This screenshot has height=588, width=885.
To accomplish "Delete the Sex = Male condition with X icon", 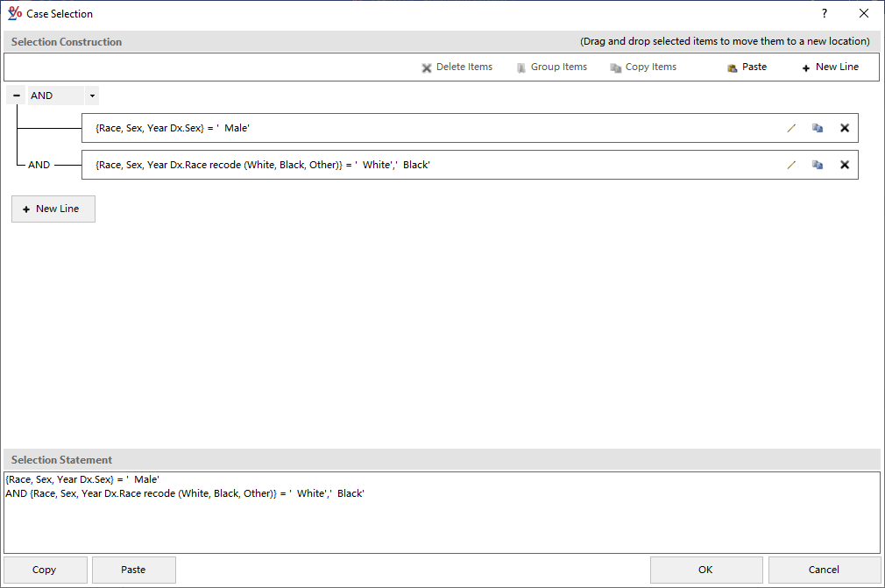I will pyautogui.click(x=845, y=128).
